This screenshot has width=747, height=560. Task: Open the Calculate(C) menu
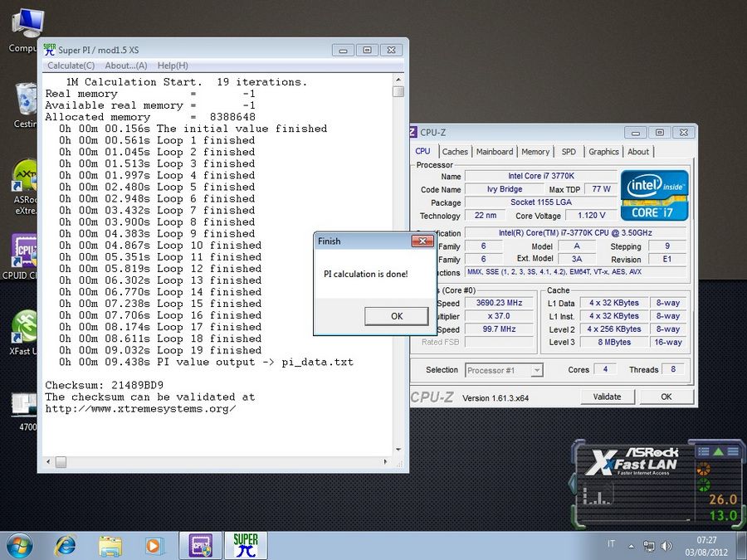tap(71, 66)
